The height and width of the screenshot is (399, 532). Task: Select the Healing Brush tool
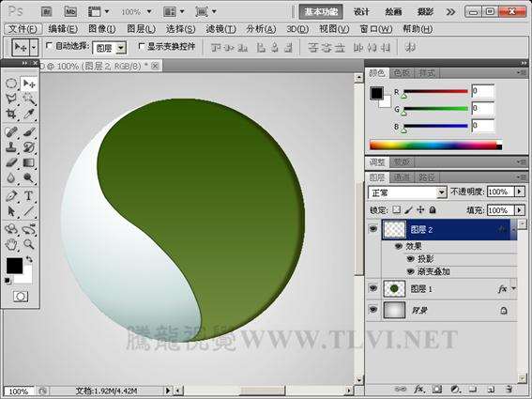tap(11, 131)
